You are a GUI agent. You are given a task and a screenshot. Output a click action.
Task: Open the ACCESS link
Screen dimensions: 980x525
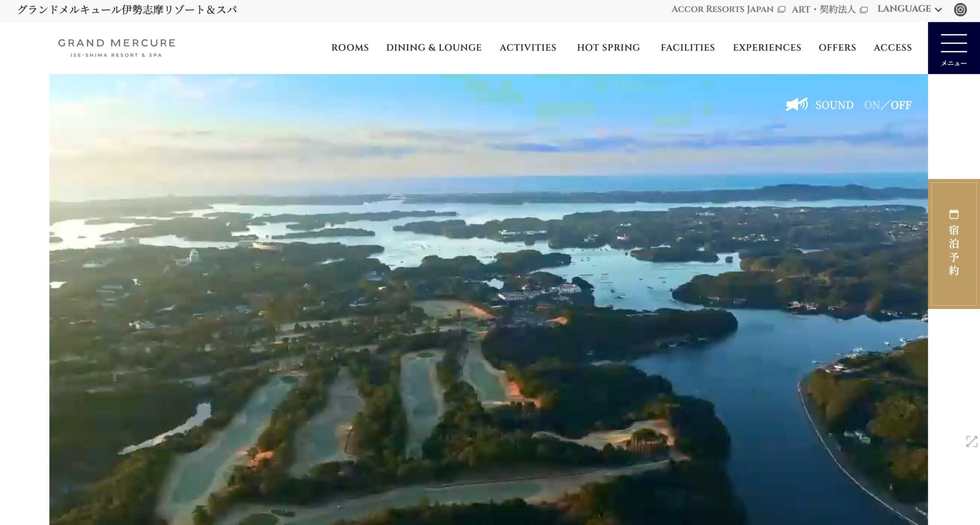[892, 47]
